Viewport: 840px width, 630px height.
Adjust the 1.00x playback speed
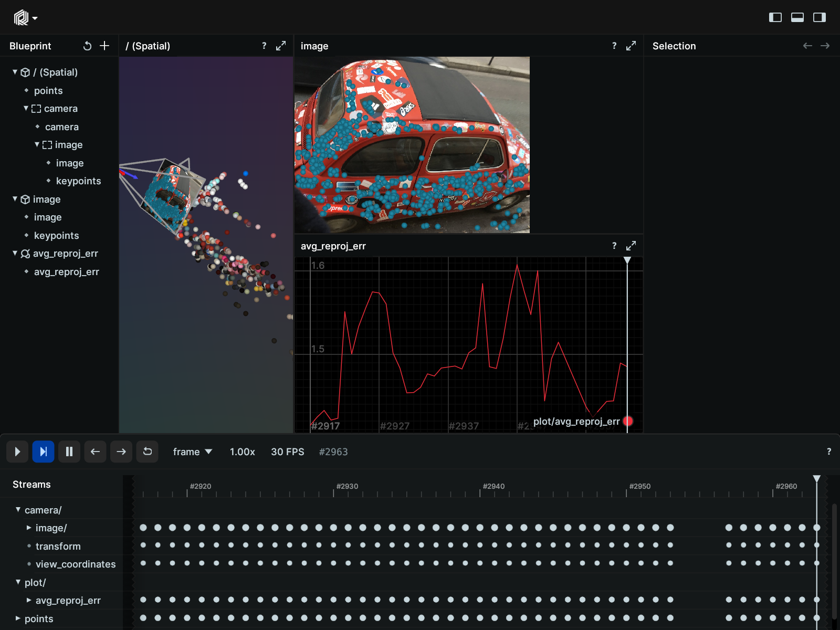pos(242,451)
